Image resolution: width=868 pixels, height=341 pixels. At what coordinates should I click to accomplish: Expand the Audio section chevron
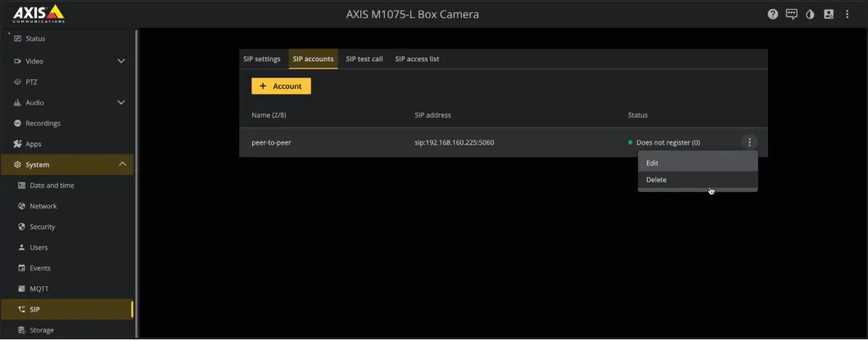(x=121, y=103)
